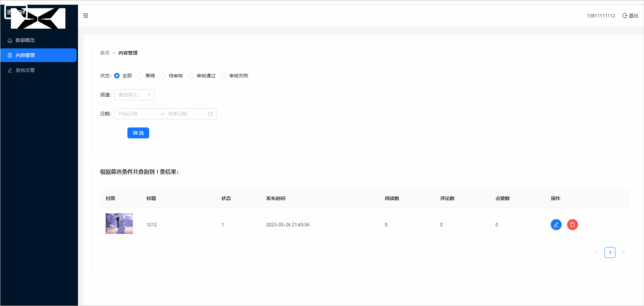Select the 待审核 status radio button

pyautogui.click(x=163, y=76)
